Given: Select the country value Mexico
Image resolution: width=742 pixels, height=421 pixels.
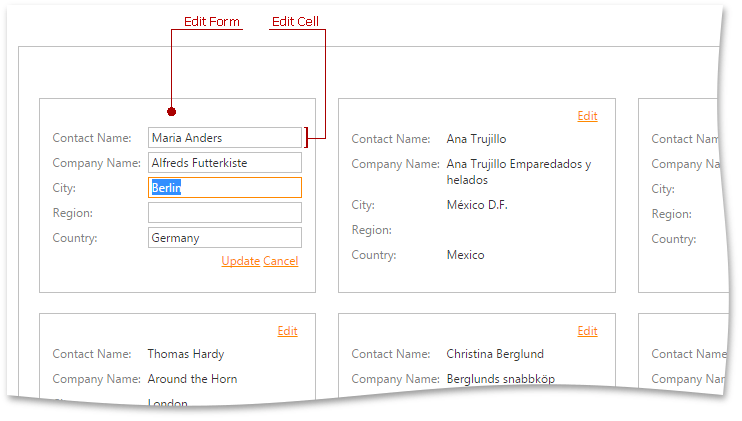Looking at the screenshot, I should [x=466, y=255].
